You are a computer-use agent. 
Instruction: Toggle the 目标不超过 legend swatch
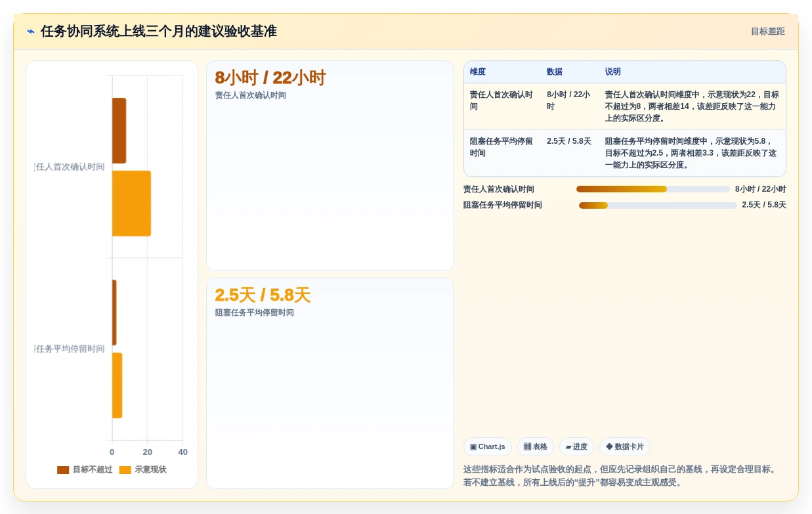tap(63, 470)
